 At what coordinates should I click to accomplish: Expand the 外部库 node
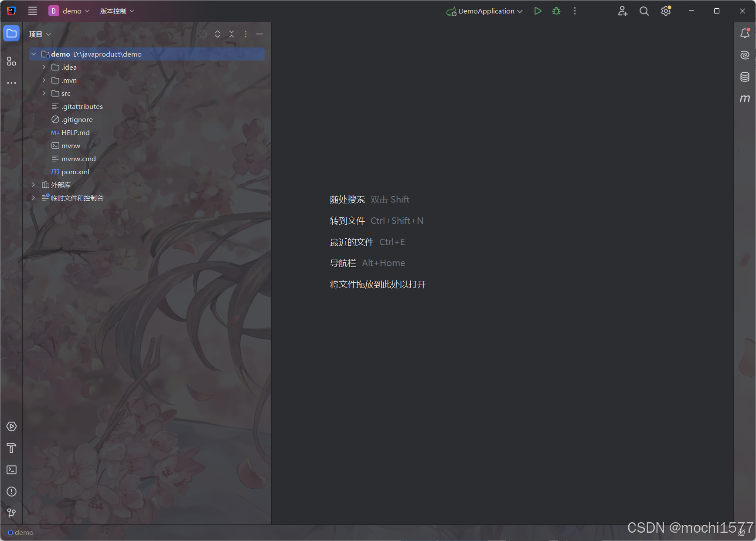34,185
